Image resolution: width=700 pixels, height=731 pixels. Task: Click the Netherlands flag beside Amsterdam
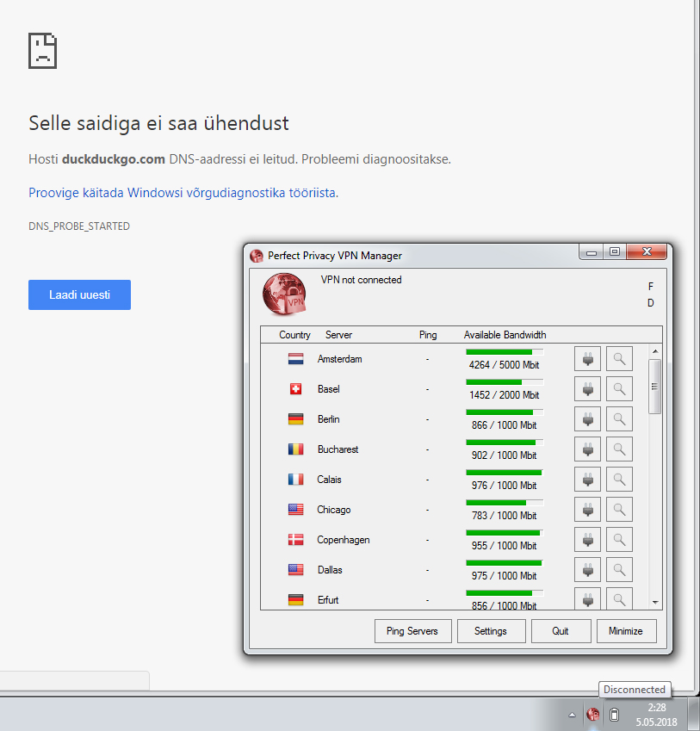coord(295,359)
